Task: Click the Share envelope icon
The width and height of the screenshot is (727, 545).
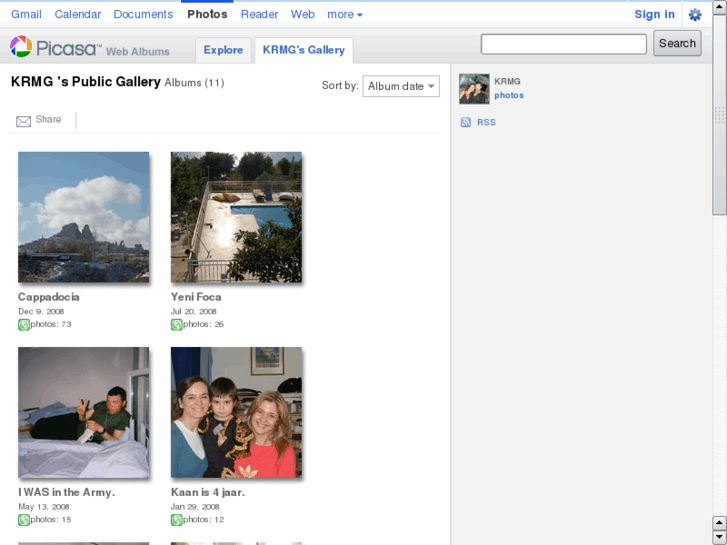Action: click(24, 121)
